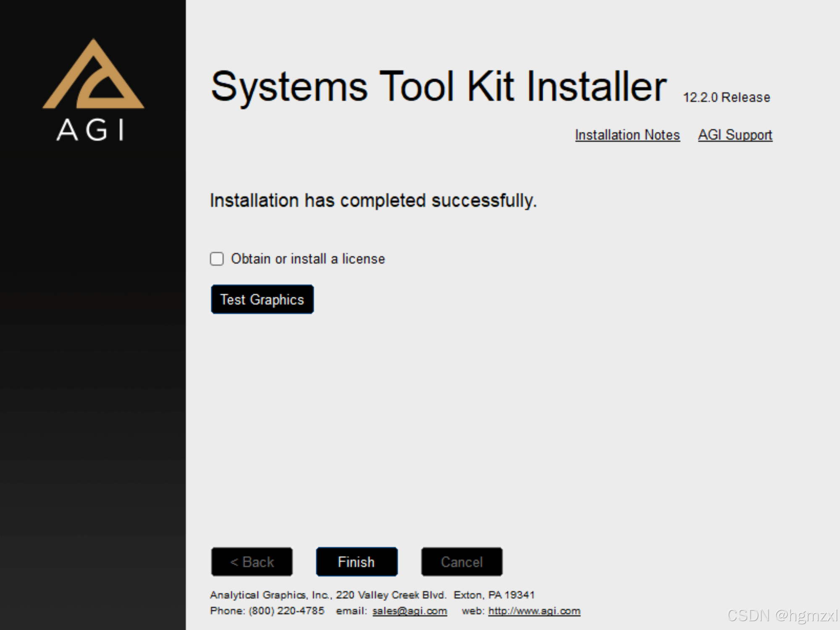Open the Installation Notes link
Image resolution: width=840 pixels, height=630 pixels.
click(x=627, y=135)
